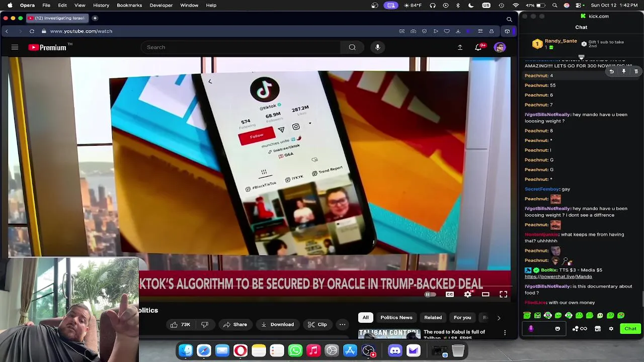Launch Music app from Dock
Image resolution: width=644 pixels, height=362 pixels.
point(313,350)
